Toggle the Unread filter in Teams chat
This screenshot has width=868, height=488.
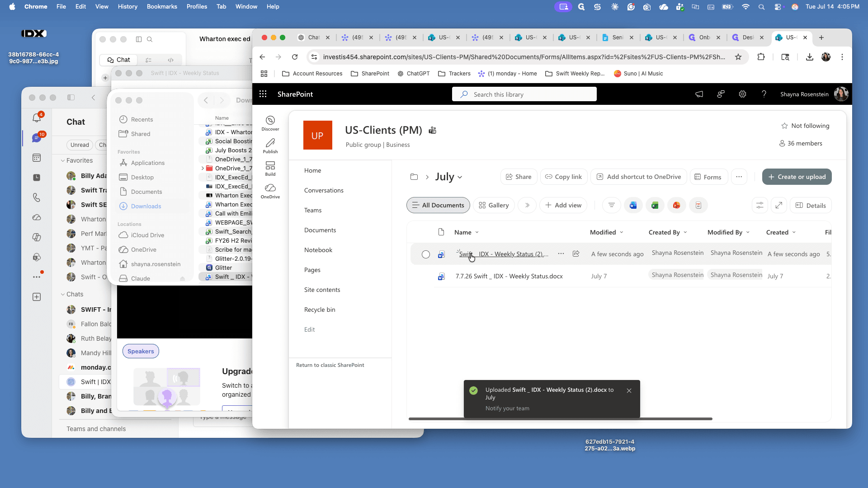coord(80,145)
